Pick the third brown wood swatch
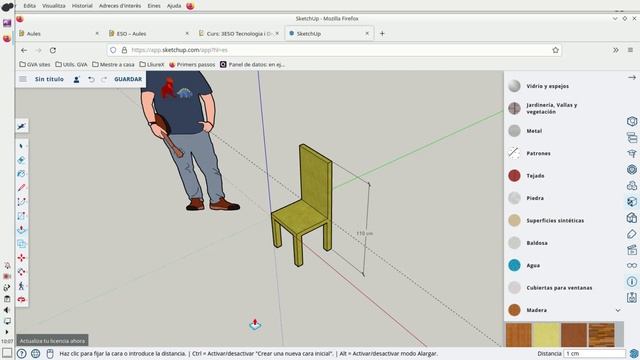This screenshot has height=360, width=640. click(574, 335)
